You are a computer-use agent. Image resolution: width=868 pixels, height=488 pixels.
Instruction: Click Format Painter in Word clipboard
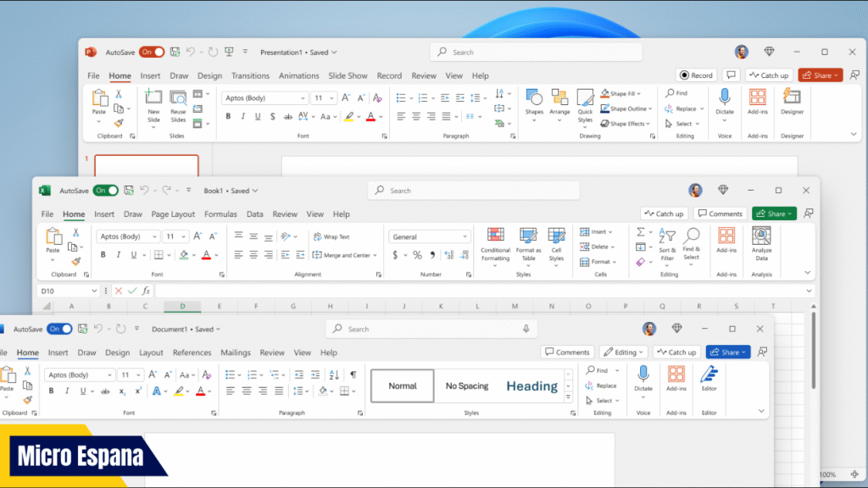pos(27,400)
